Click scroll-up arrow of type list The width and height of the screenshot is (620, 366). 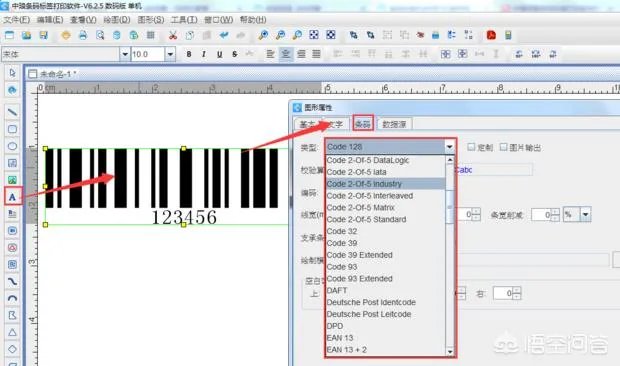click(450, 160)
